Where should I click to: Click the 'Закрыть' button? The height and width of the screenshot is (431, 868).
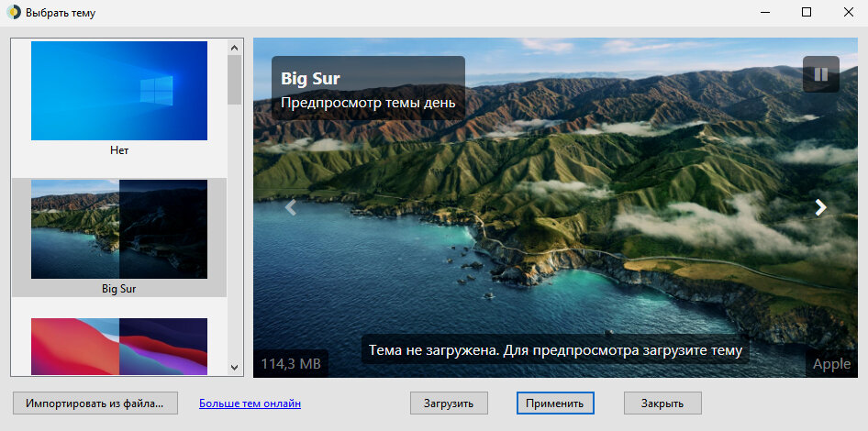coord(662,403)
